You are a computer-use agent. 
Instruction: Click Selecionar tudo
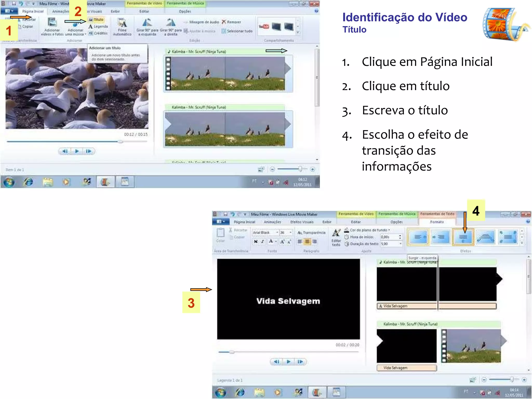(237, 31)
